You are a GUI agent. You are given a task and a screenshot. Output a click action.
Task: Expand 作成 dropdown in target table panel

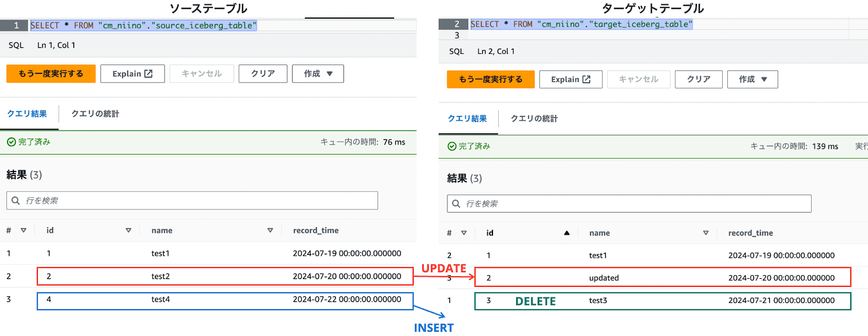[x=753, y=79]
